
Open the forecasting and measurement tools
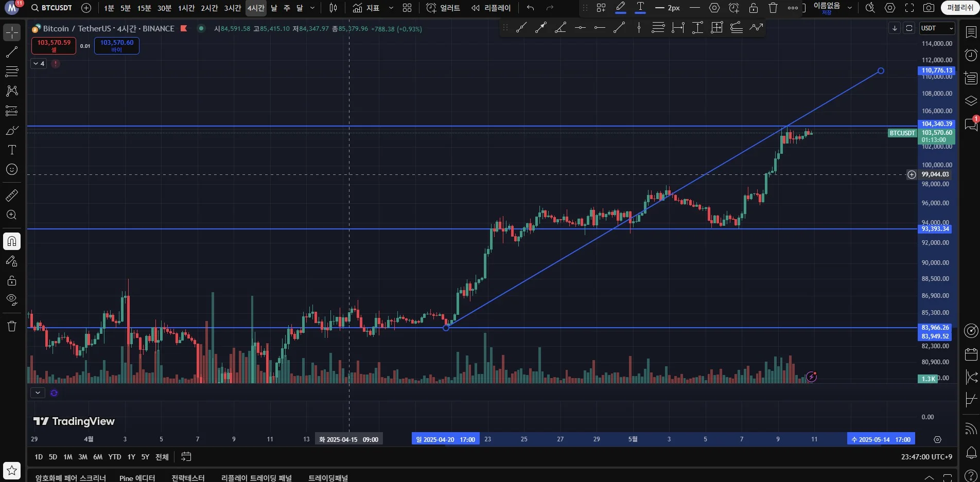coord(12,111)
